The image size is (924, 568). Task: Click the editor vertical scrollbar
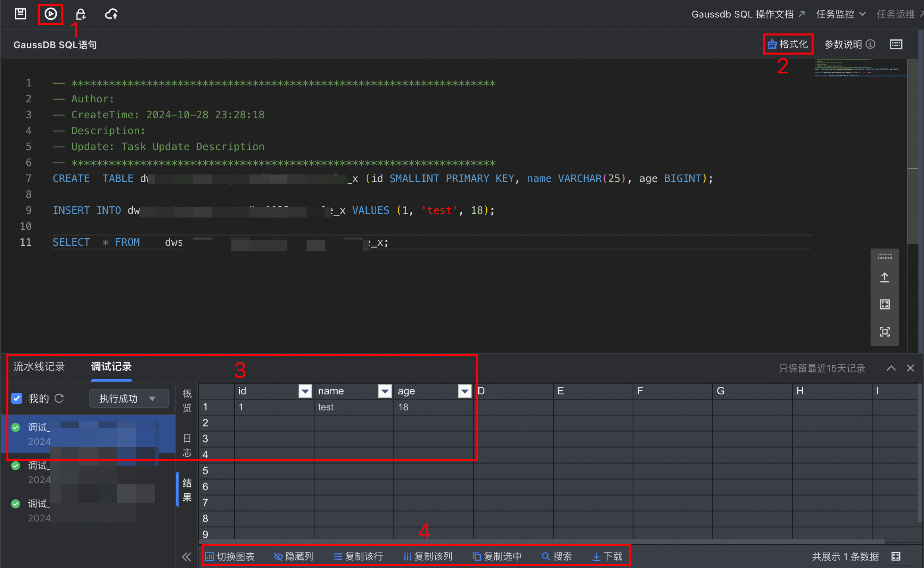(912, 151)
